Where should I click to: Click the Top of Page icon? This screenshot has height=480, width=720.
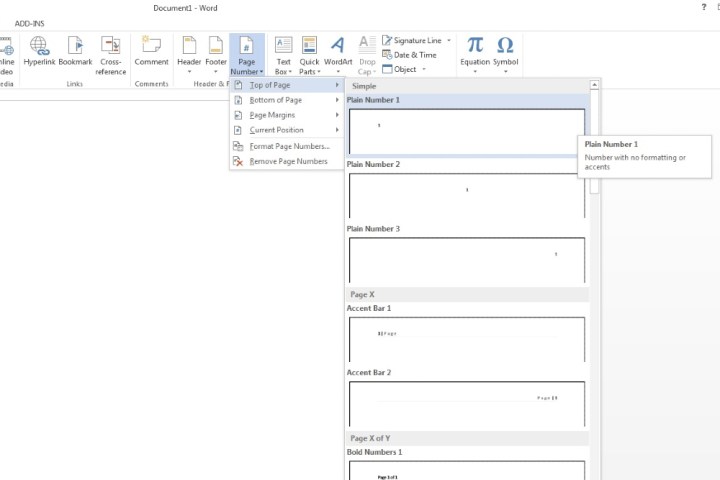pyautogui.click(x=238, y=85)
